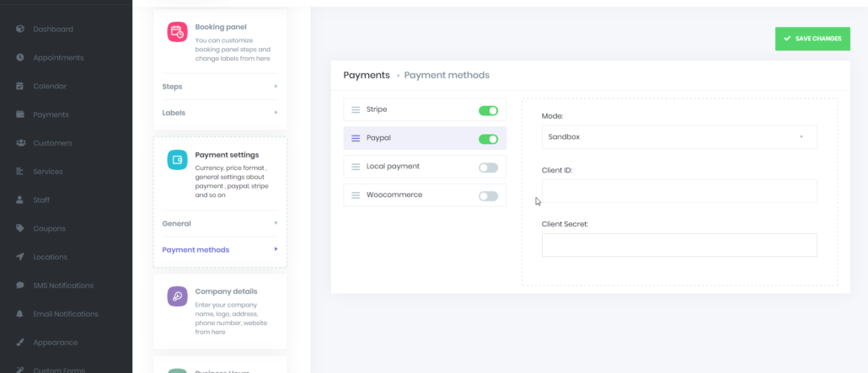Disable the Paypal payment toggle
The image size is (868, 373).
pyautogui.click(x=488, y=139)
